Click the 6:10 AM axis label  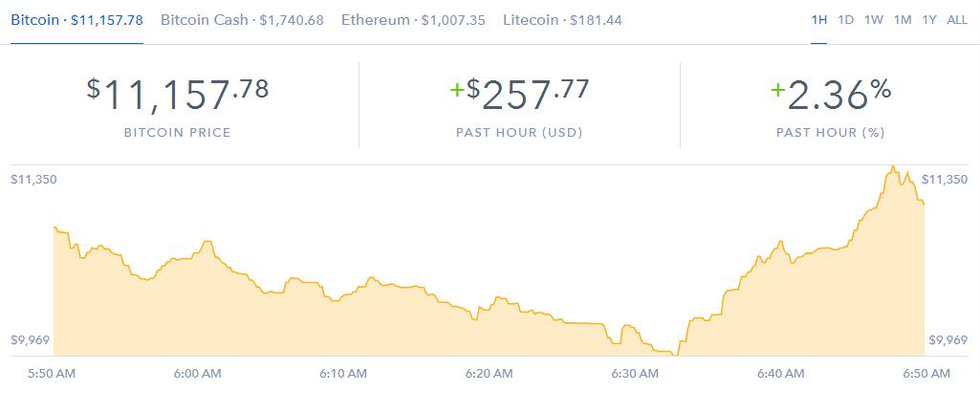pyautogui.click(x=342, y=374)
